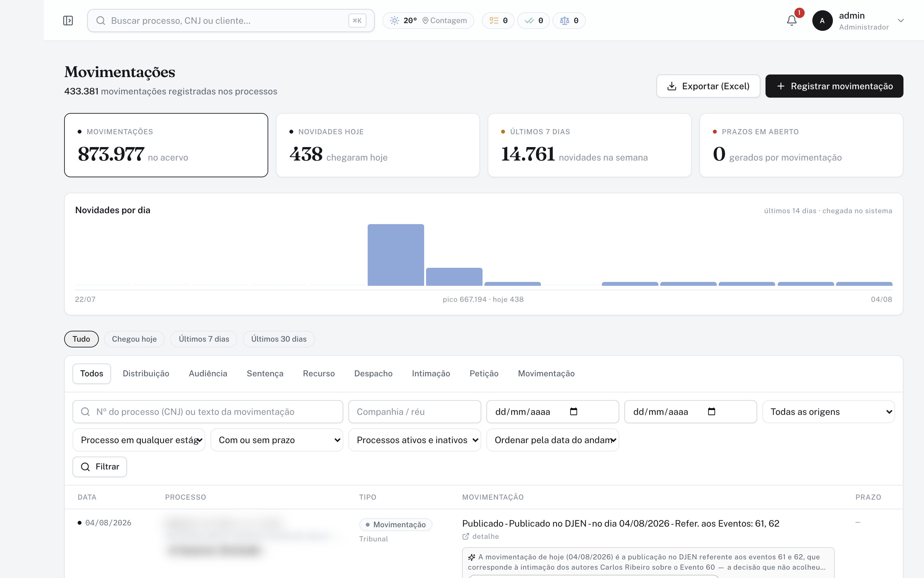Switch to the Todos tab
Screen dimensions: 924x578
pyautogui.click(x=92, y=373)
